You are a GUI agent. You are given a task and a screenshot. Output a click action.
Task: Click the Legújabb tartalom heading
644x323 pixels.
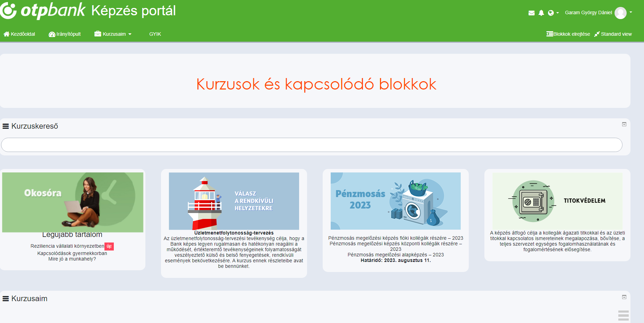(x=72, y=235)
